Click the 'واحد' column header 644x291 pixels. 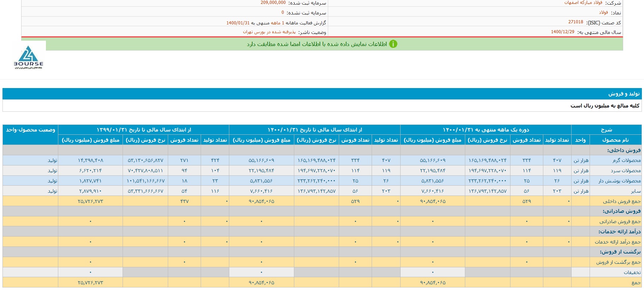tap(580, 140)
